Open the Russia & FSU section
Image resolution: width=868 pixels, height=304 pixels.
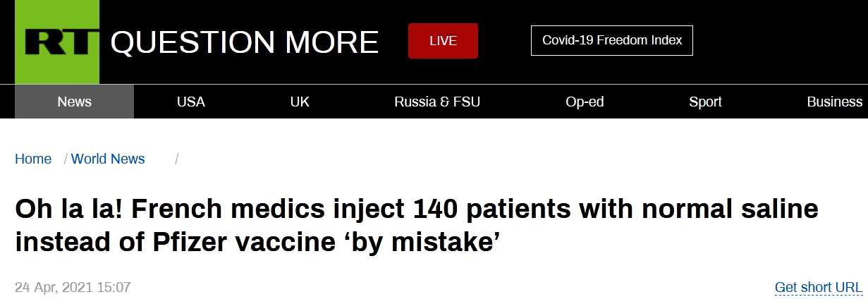click(437, 102)
